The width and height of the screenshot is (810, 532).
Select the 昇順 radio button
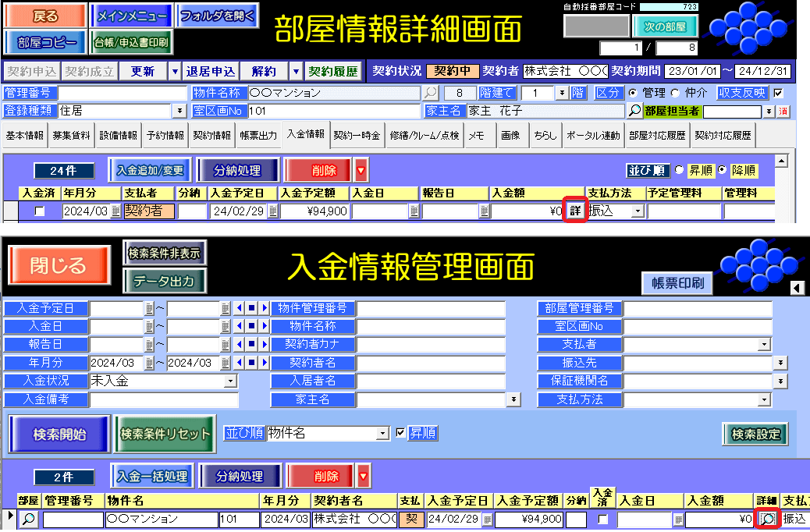[678, 170]
